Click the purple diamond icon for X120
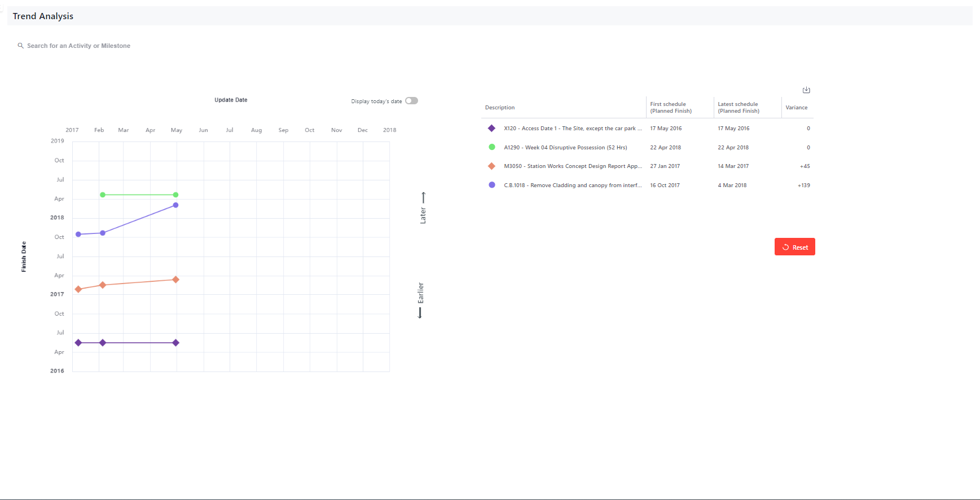The height and width of the screenshot is (500, 980). [x=491, y=129]
